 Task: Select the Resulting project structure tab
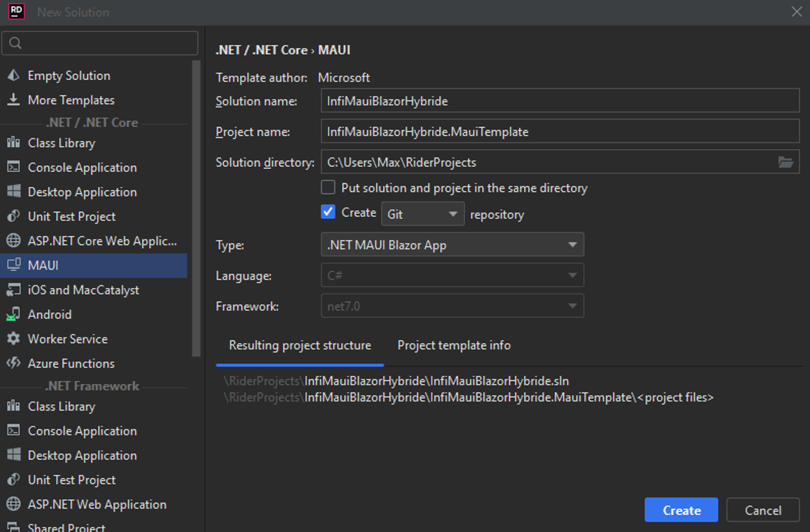pos(300,346)
